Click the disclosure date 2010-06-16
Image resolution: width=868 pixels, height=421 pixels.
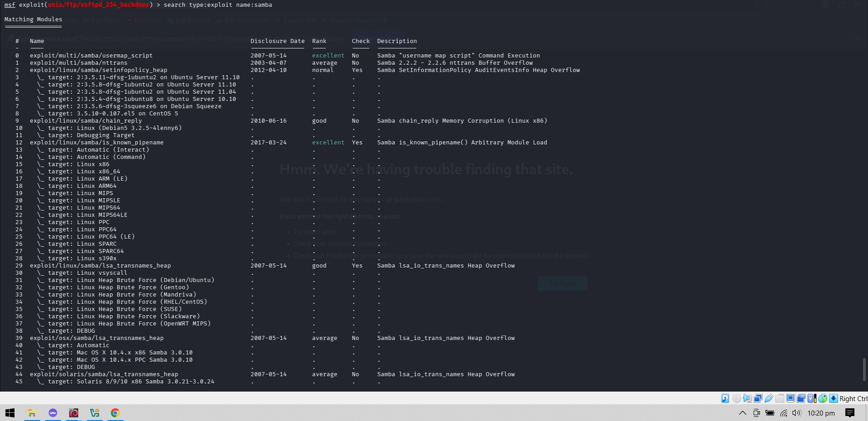pos(269,121)
